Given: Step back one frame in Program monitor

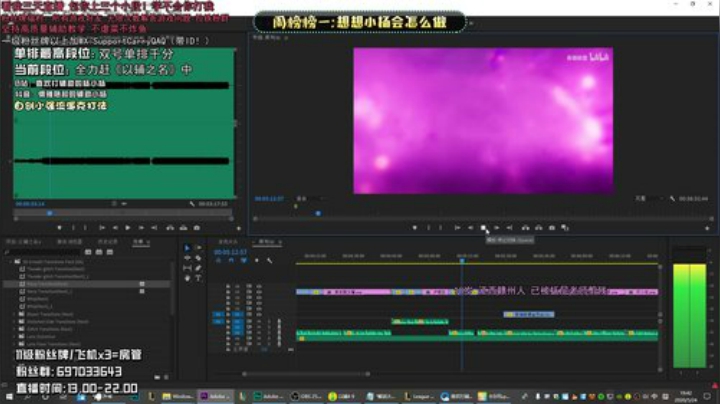Looking at the screenshot, I should tap(470, 228).
